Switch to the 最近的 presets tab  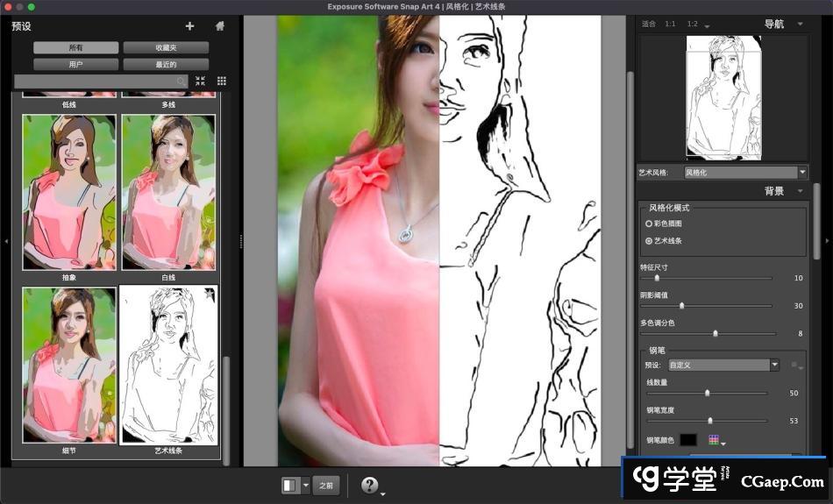[x=166, y=64]
